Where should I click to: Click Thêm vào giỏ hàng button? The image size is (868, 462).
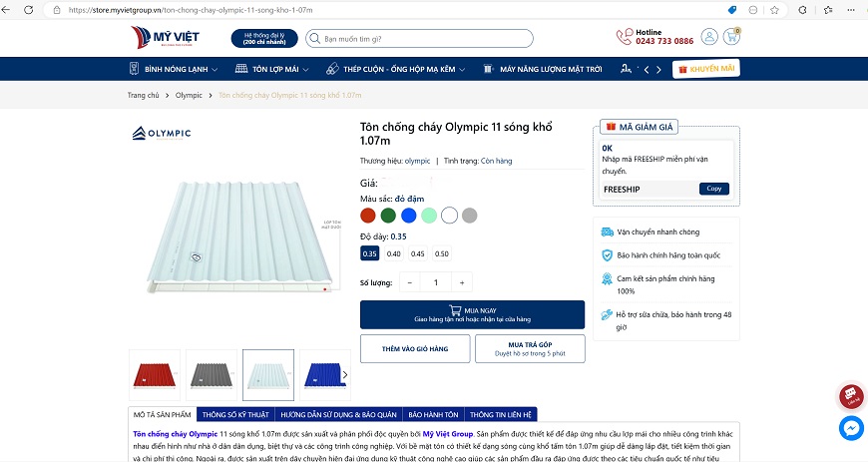click(x=415, y=348)
